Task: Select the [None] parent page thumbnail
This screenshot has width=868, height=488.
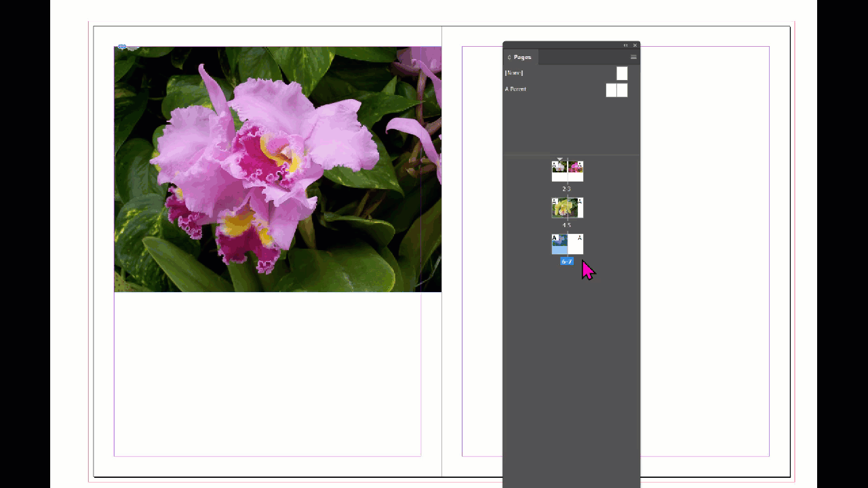Action: coord(621,73)
